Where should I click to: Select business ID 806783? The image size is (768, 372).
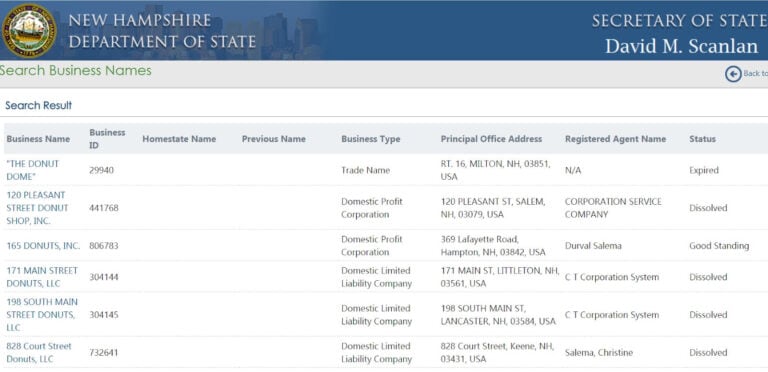104,246
